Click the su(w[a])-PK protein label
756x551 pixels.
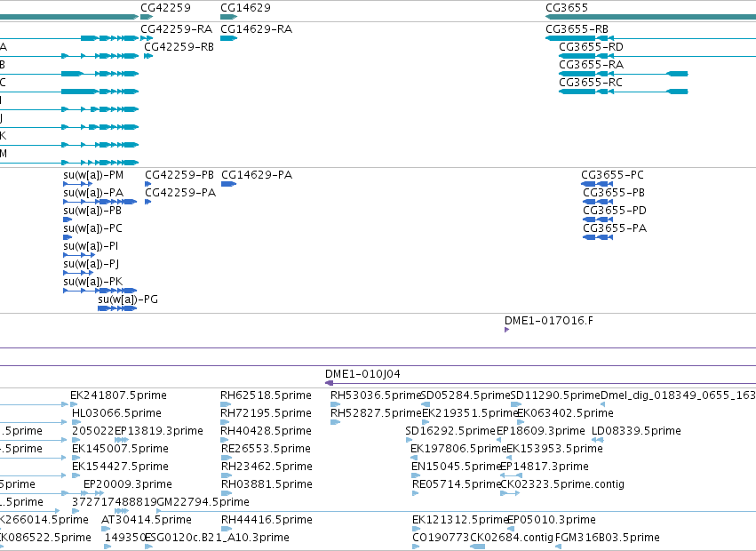pyautogui.click(x=93, y=282)
